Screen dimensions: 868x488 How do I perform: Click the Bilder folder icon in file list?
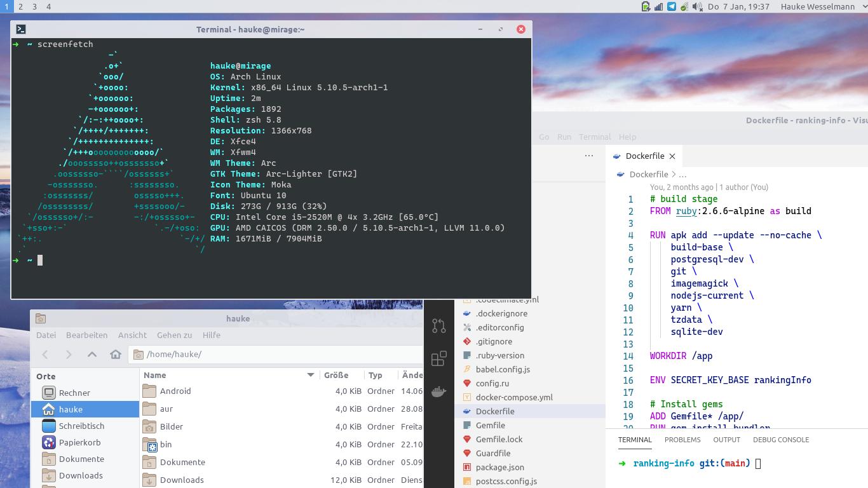click(149, 426)
